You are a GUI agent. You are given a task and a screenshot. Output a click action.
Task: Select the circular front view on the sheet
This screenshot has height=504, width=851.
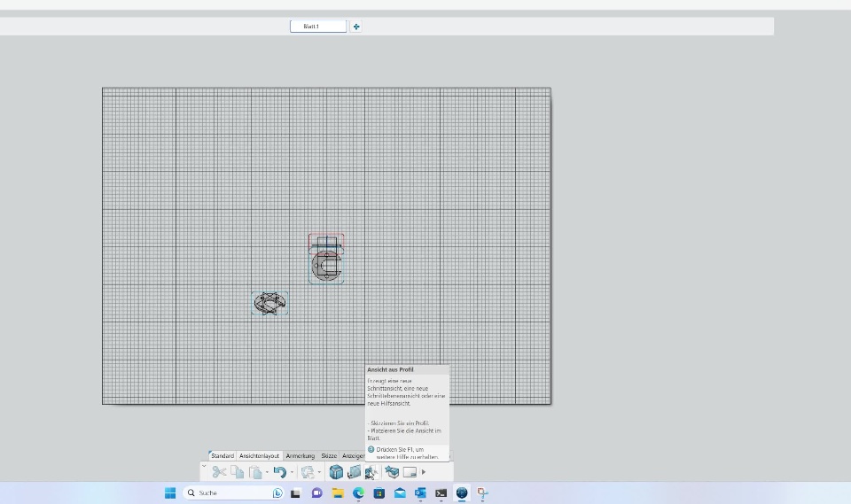tap(326, 267)
